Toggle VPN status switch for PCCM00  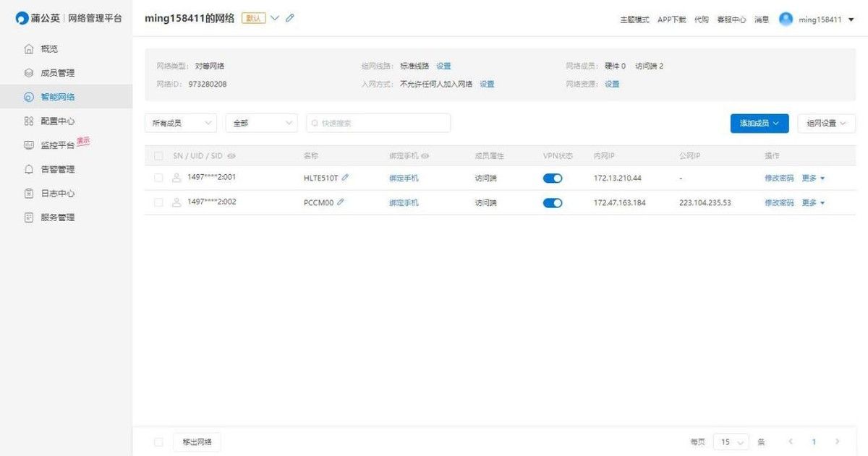[553, 203]
